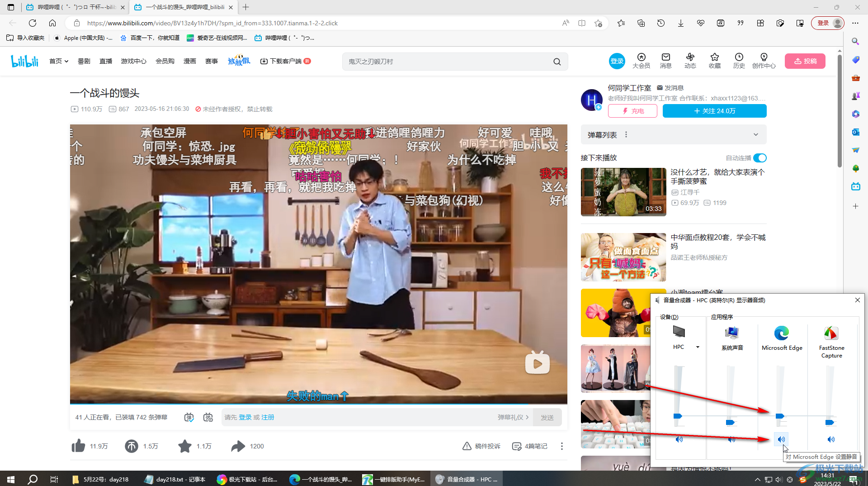Image resolution: width=868 pixels, height=486 pixels.
Task: Show hidden system tray icons arrow
Action: click(x=757, y=479)
